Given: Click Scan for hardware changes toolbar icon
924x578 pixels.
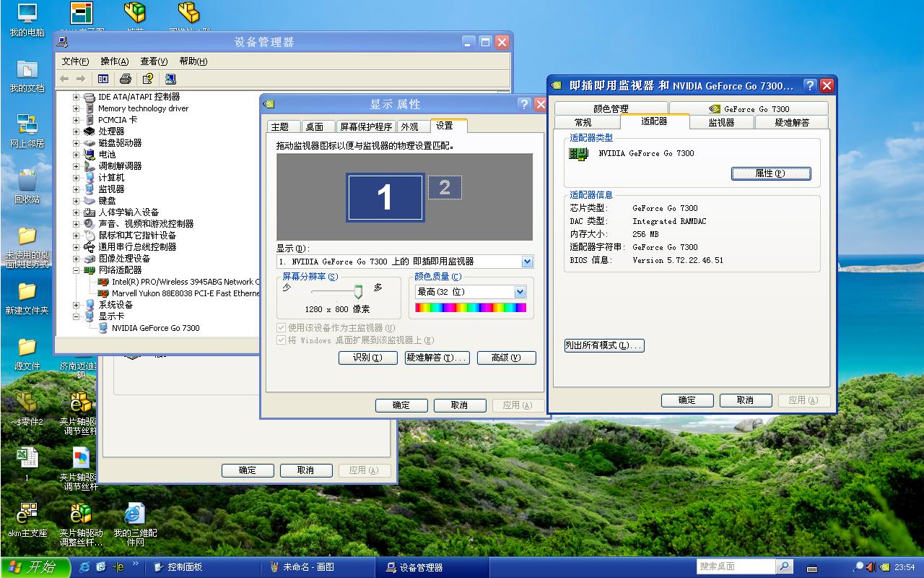Looking at the screenshot, I should 171,79.
